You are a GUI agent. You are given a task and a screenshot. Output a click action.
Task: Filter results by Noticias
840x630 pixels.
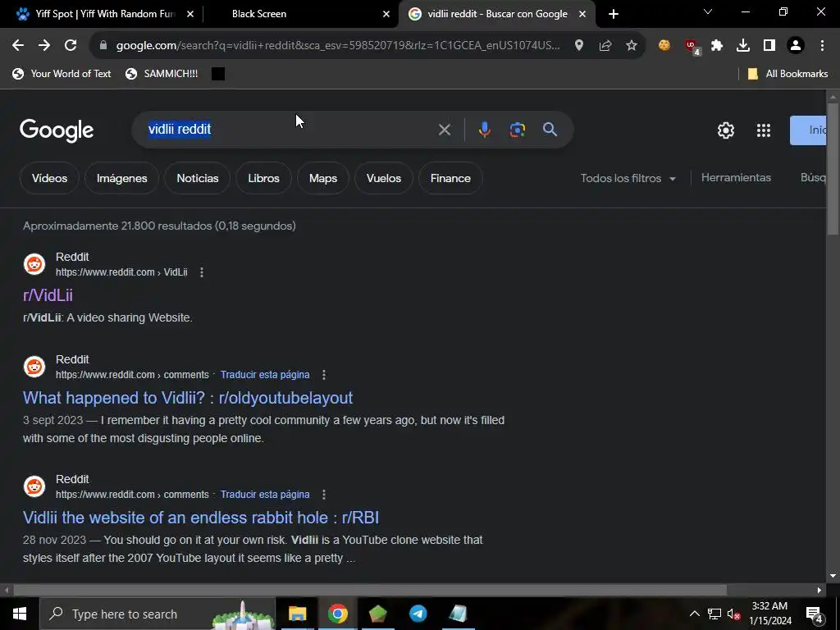tap(198, 178)
